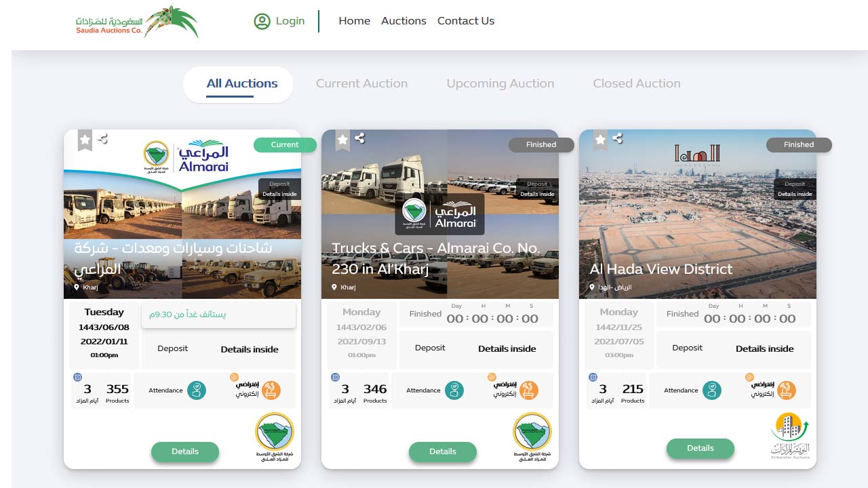
Task: Open Details for Al Hada View District
Action: (701, 449)
